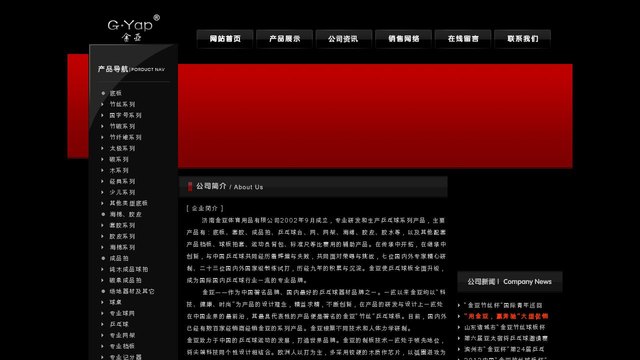Open the 碳素成品拍 product link
Viewport: 640px width, 360px height.
125,280
